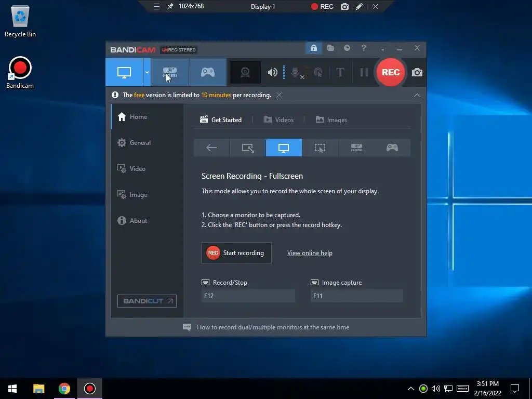Switch to the Videos tab
The height and width of the screenshot is (399, 532).
point(278,120)
